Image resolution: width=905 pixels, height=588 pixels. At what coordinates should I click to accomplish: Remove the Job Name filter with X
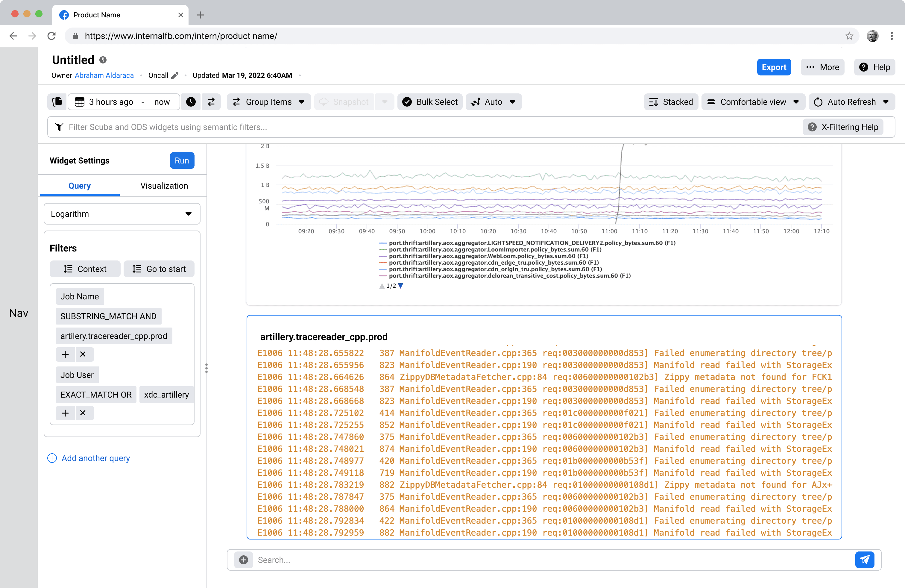coord(83,354)
